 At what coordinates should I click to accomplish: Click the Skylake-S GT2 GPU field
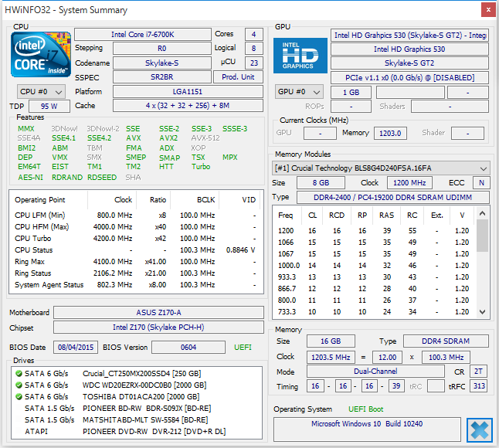coord(409,63)
